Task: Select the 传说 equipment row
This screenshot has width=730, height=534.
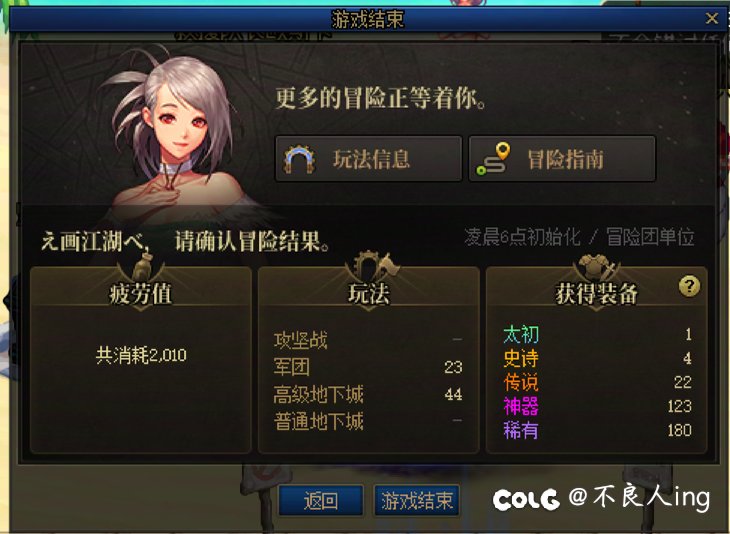Action: pos(597,382)
